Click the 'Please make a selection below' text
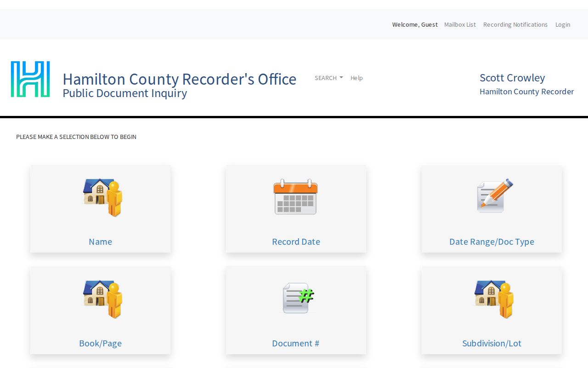 coord(76,137)
